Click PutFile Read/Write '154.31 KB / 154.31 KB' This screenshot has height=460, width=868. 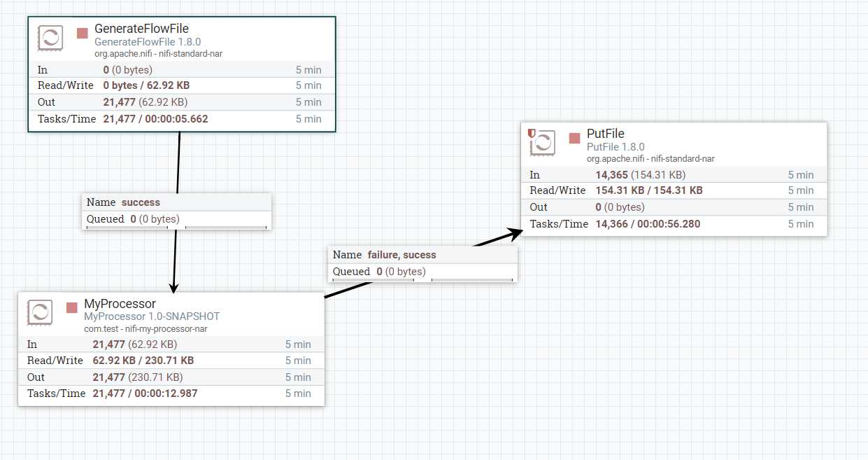tap(649, 190)
